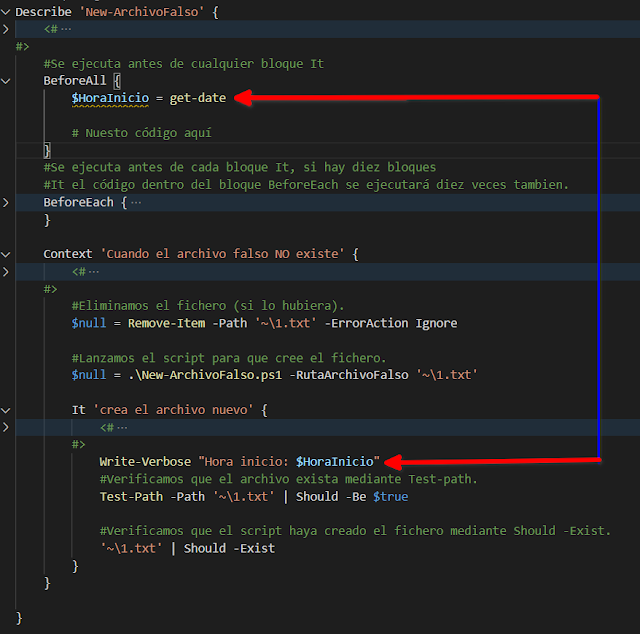Click the Test-Path command

[131, 496]
